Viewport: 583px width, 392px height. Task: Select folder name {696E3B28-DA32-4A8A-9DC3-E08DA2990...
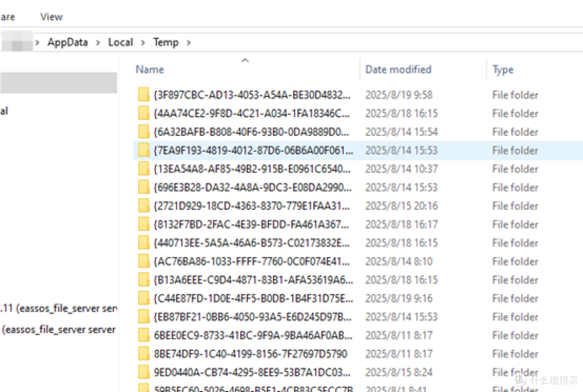[x=253, y=188]
